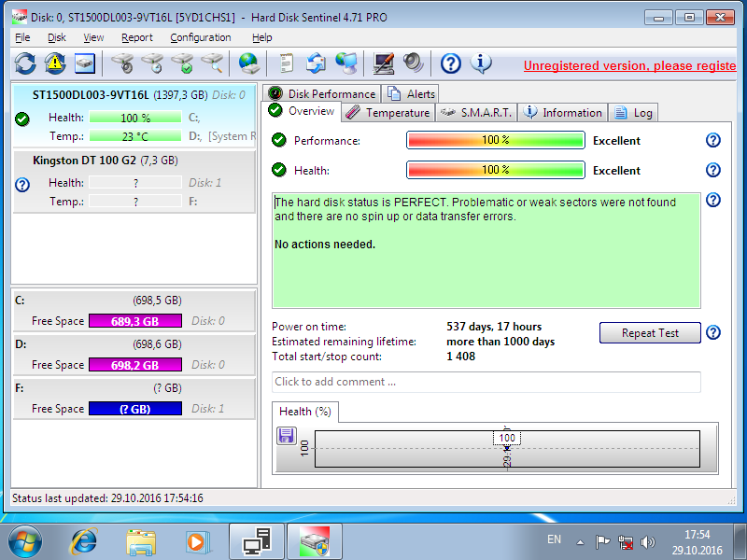Open Windows Explorer folder on taskbar
The image size is (747, 560).
pos(141,542)
